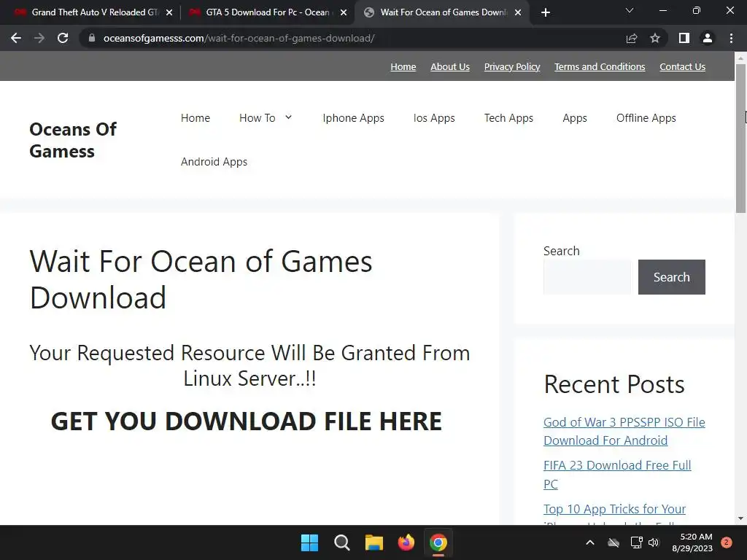Close the Wait For Ocean of Games tab

pyautogui.click(x=518, y=12)
